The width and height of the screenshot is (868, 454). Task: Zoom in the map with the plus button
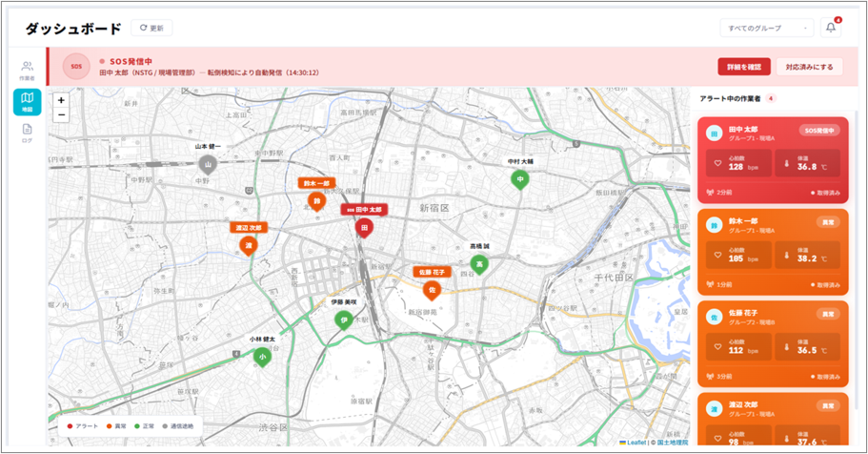pyautogui.click(x=61, y=100)
